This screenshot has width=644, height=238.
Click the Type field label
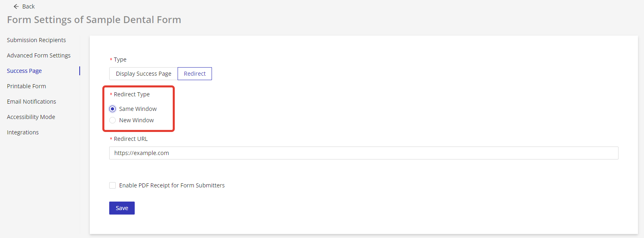tap(120, 59)
